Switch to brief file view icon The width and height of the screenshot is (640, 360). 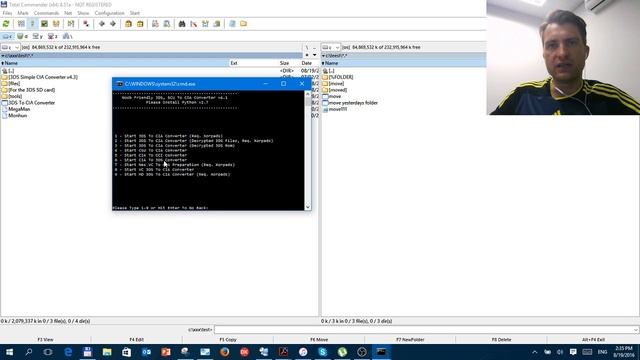[21, 24]
